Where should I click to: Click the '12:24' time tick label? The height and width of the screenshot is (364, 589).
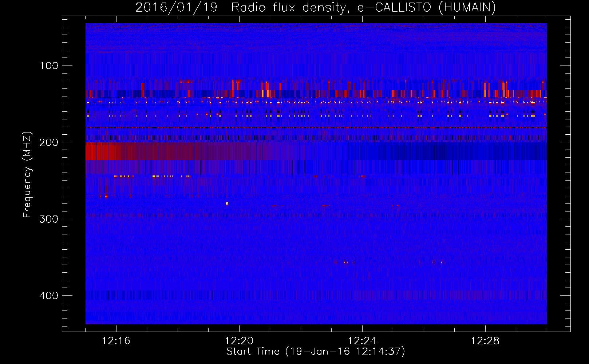[362, 341]
